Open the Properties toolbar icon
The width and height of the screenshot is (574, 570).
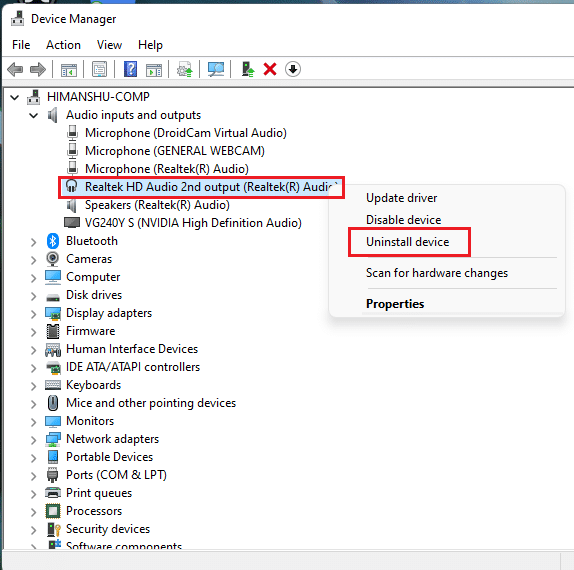pos(99,69)
